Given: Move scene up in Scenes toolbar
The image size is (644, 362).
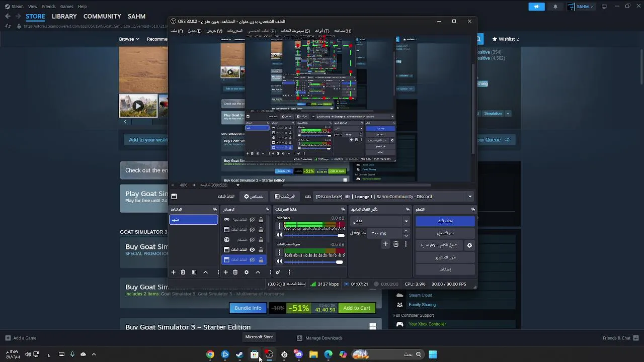Looking at the screenshot, I should point(205,272).
